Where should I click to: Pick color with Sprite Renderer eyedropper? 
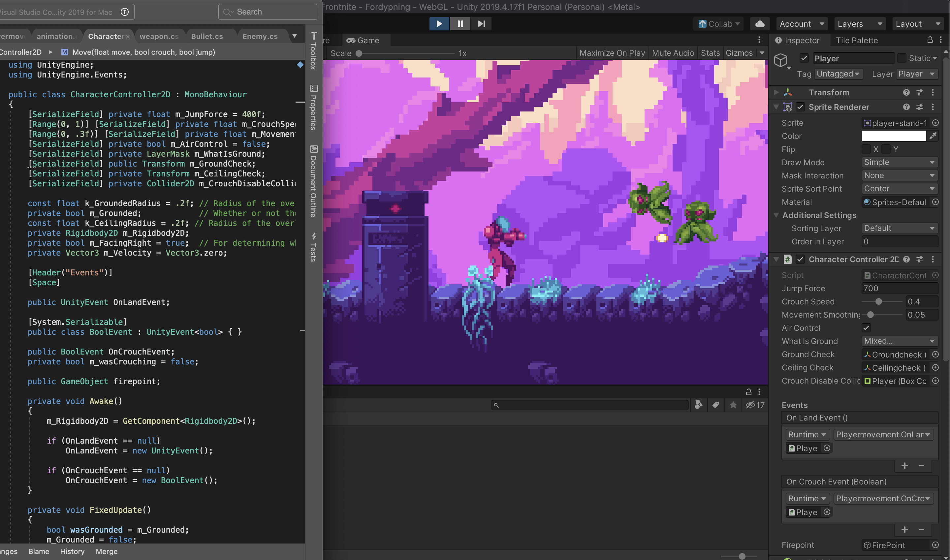point(933,136)
